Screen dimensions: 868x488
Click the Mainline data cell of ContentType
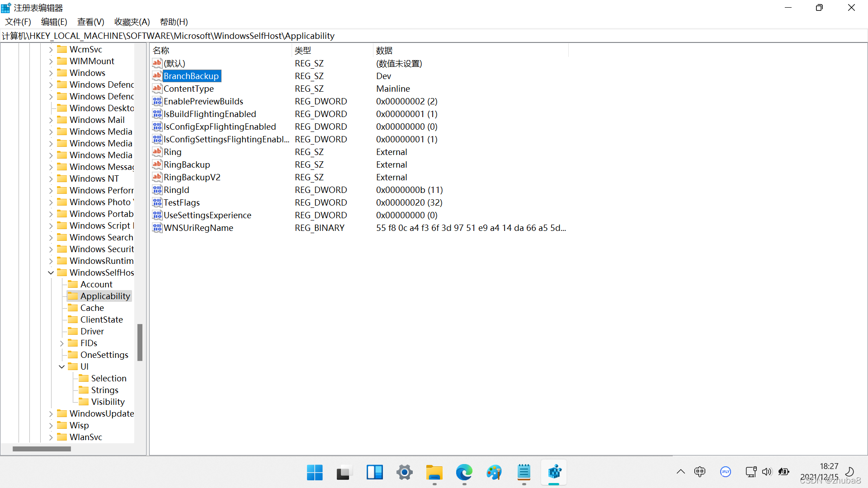[x=393, y=89]
